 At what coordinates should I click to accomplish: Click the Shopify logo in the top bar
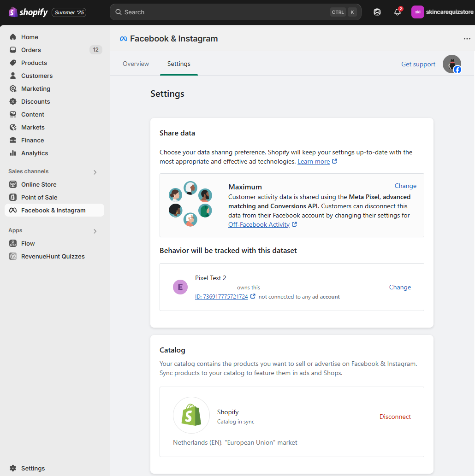coord(28,12)
